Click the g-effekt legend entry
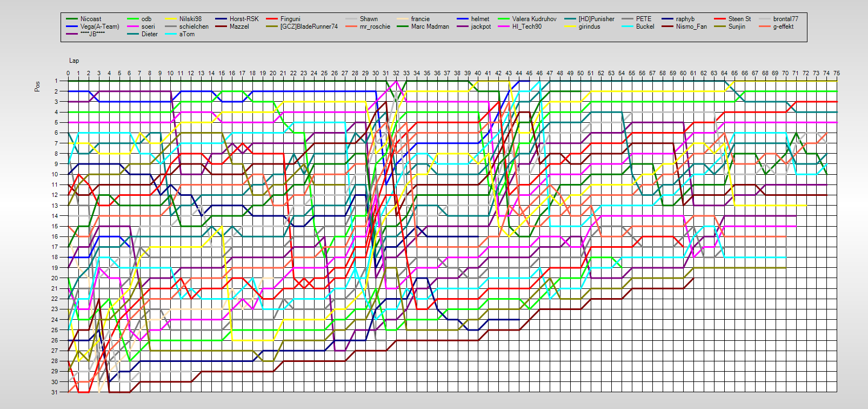 coord(783,27)
